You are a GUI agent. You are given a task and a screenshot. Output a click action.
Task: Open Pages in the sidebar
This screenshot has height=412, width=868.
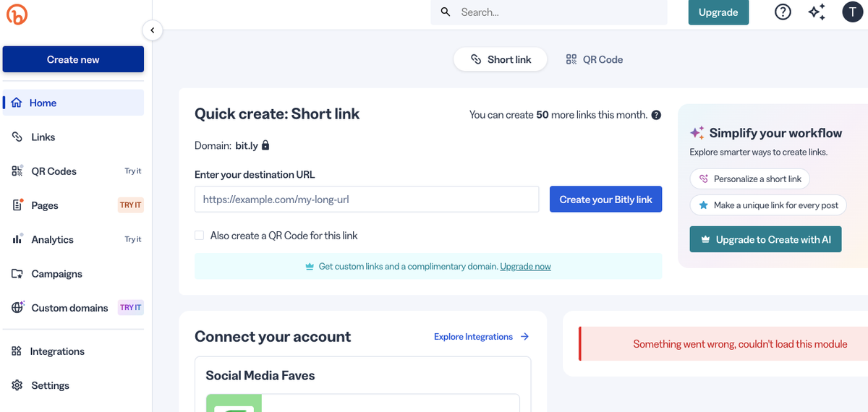point(73,205)
